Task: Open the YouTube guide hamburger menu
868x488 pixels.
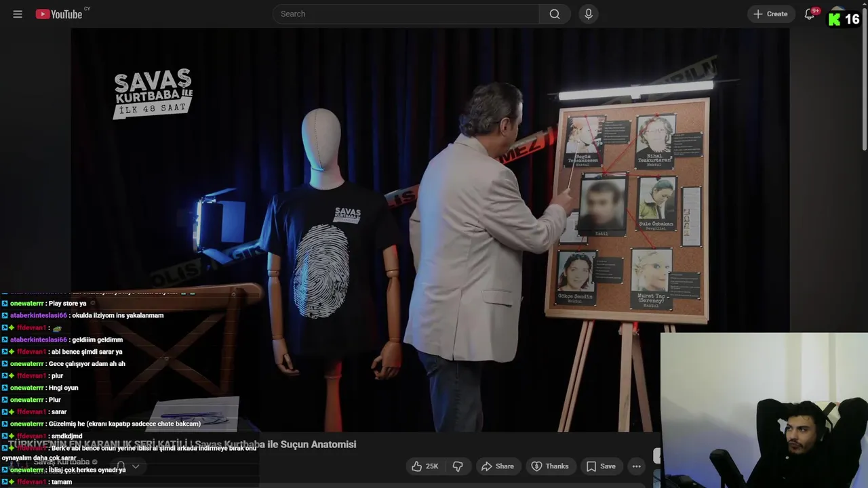Action: coord(18,14)
